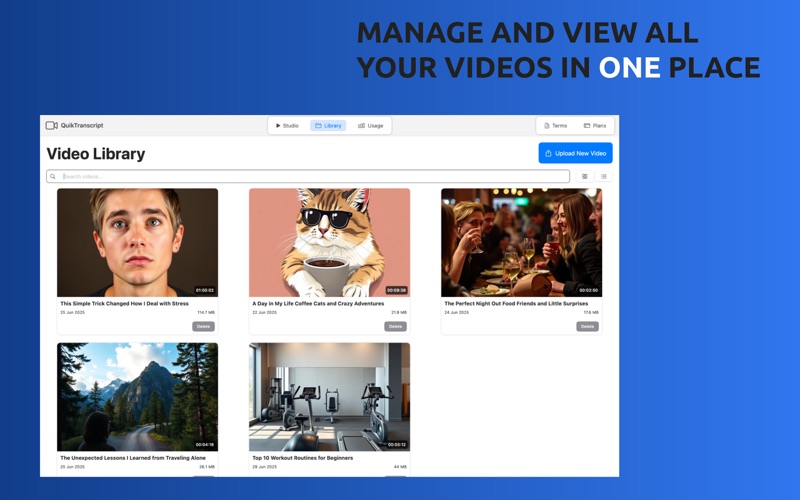
Task: Click the magnifier icon in search bar
Action: (x=53, y=177)
